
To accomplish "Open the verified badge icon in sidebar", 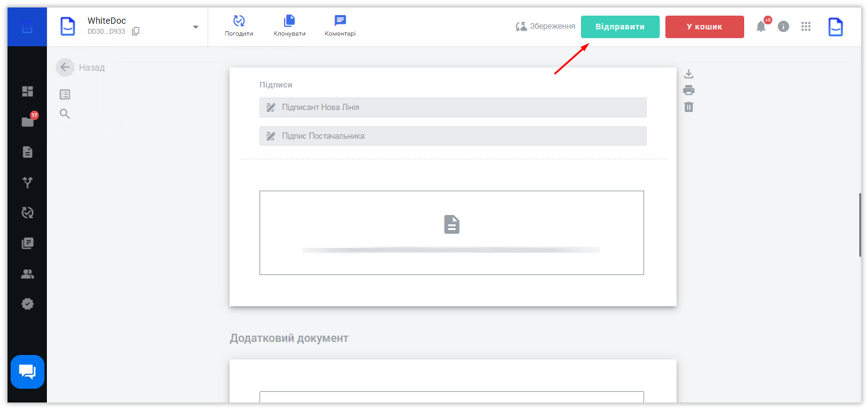I will click(28, 304).
